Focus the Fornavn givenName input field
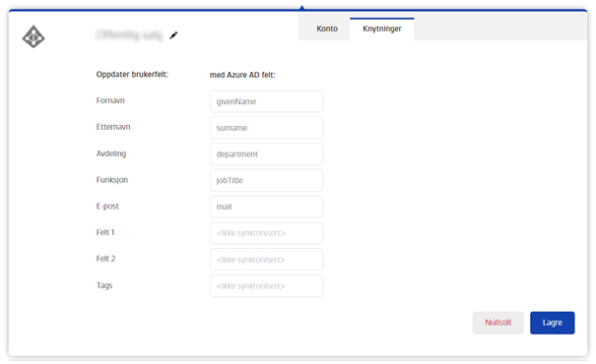The image size is (596, 364). [266, 101]
